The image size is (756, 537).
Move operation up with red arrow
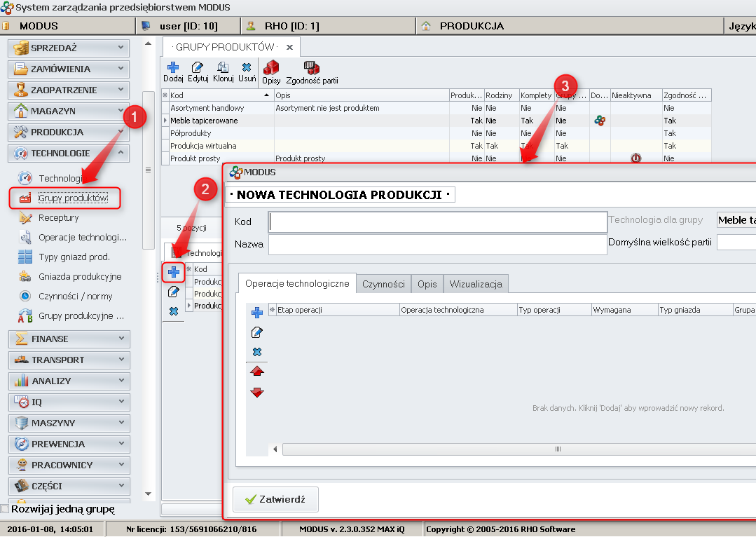point(257,371)
